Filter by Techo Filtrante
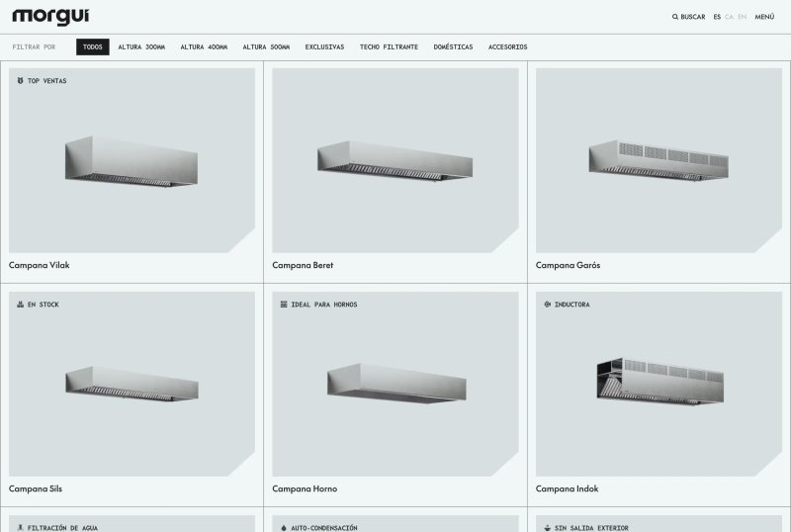The width and height of the screenshot is (791, 532). pos(389,46)
